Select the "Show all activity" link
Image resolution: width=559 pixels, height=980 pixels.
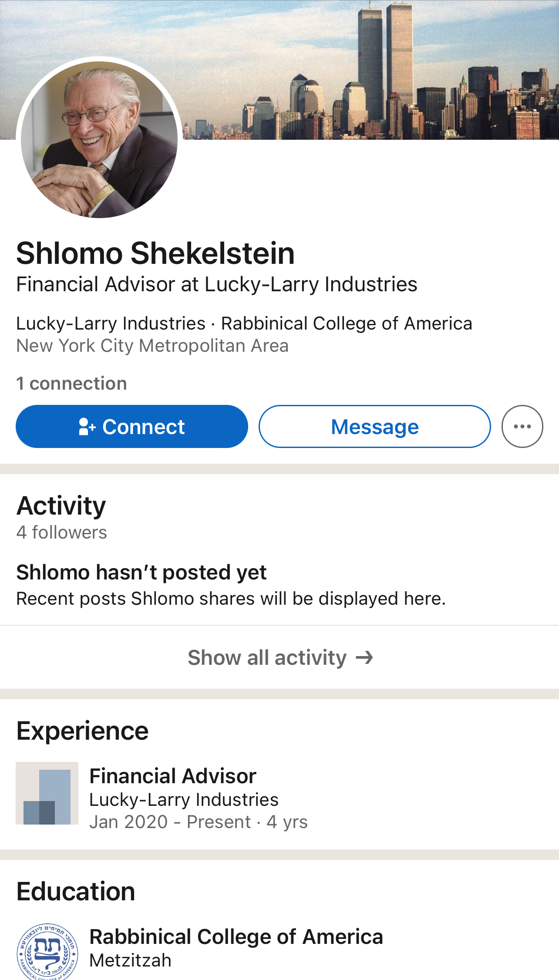[x=267, y=657]
